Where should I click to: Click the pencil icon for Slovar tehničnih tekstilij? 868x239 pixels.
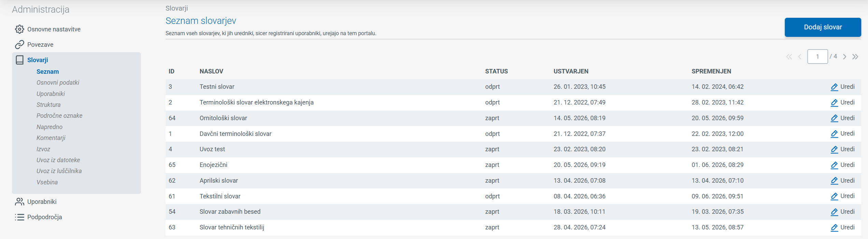pos(834,228)
